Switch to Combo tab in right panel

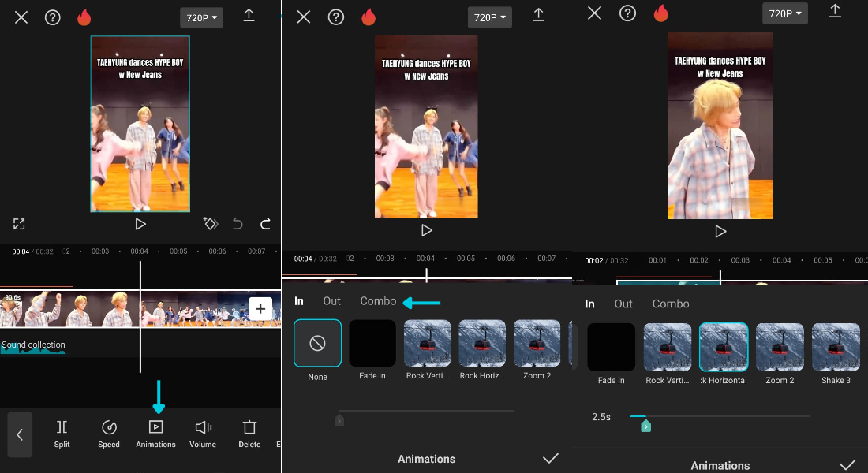671,304
